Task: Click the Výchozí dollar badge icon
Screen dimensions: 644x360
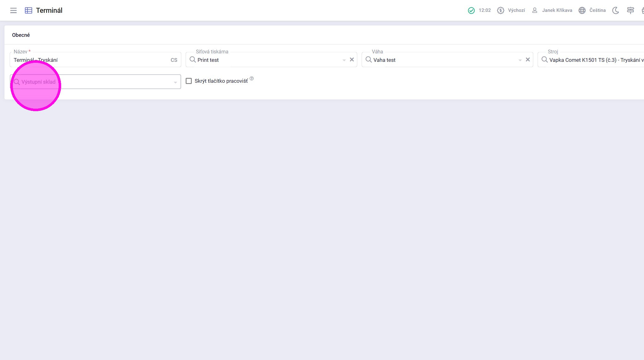Action: coord(500,10)
